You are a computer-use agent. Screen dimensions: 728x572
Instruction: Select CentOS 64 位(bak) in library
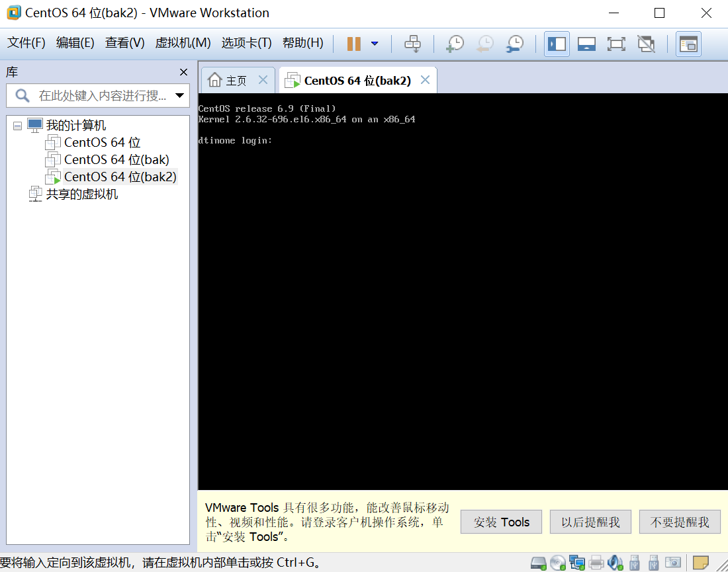point(116,159)
